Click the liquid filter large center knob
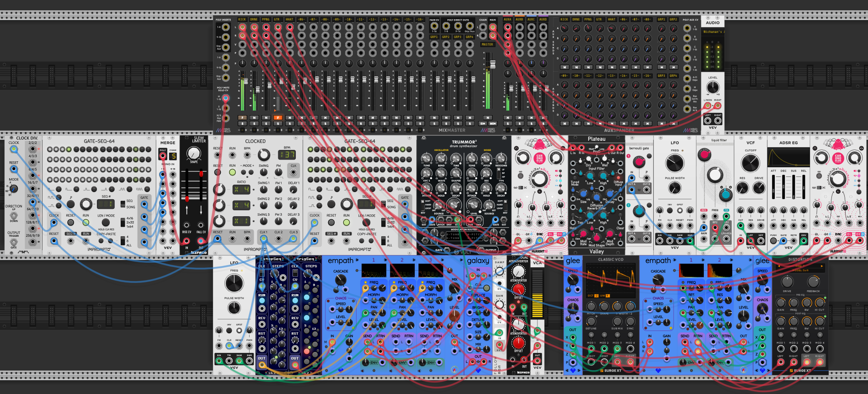 715,175
